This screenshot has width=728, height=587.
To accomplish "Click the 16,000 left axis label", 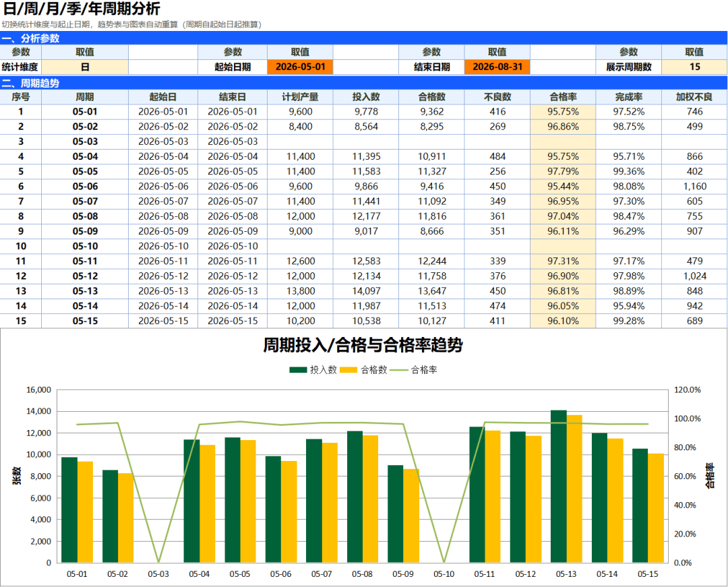I will pos(38,390).
